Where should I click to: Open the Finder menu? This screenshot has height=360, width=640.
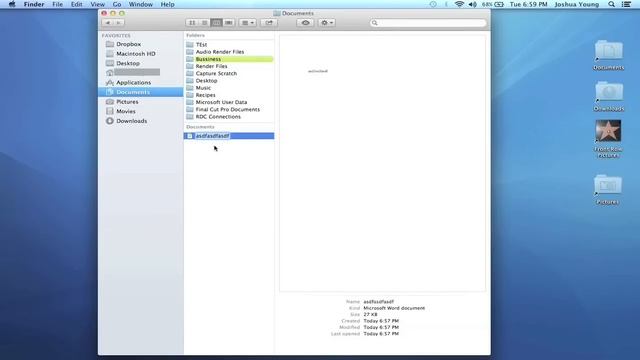coord(34,4)
